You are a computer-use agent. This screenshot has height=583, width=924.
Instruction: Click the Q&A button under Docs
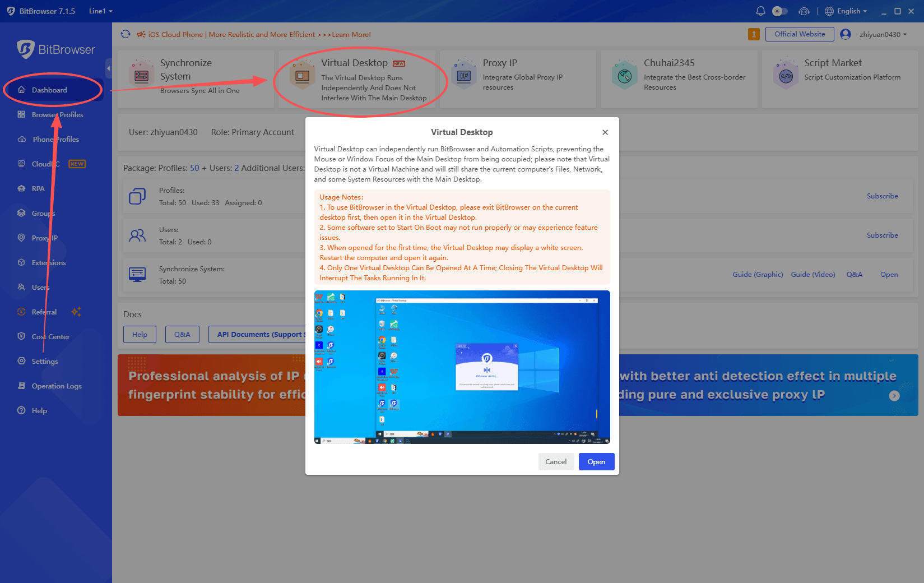[x=182, y=335]
